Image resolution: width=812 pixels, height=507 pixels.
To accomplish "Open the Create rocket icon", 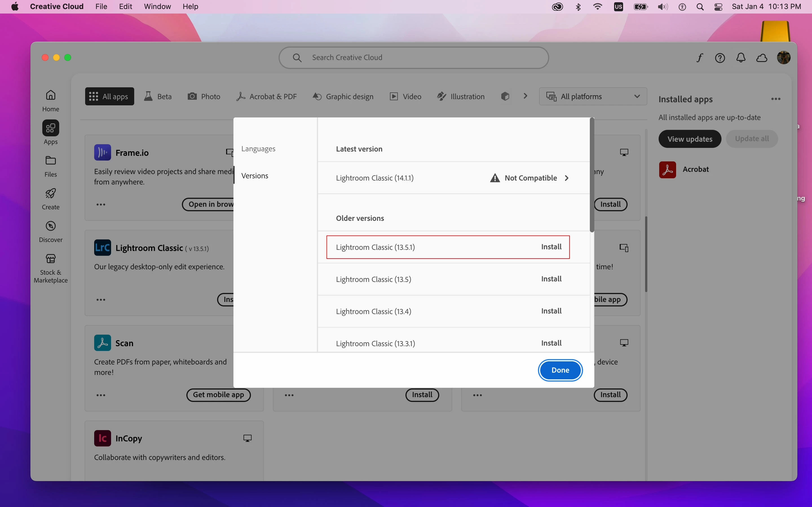I will pos(51,199).
